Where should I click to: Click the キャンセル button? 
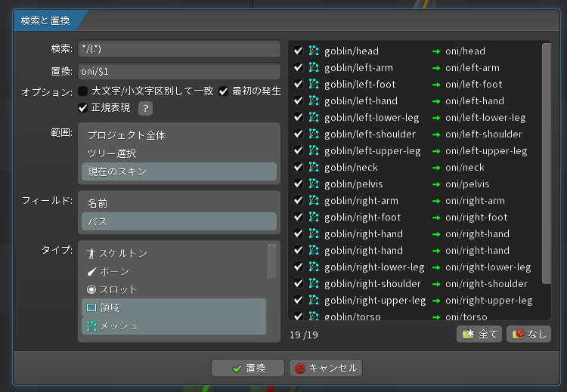coord(326,368)
